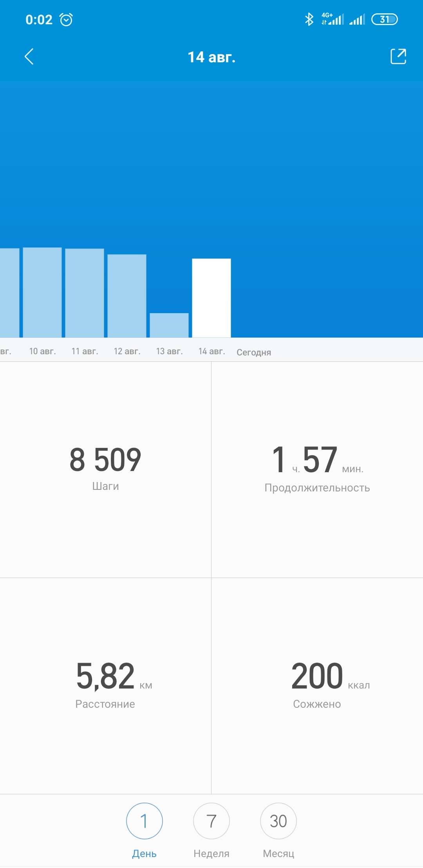Tap the 1 ч. 57 мин. duration
This screenshot has width=423, height=868.
(317, 459)
